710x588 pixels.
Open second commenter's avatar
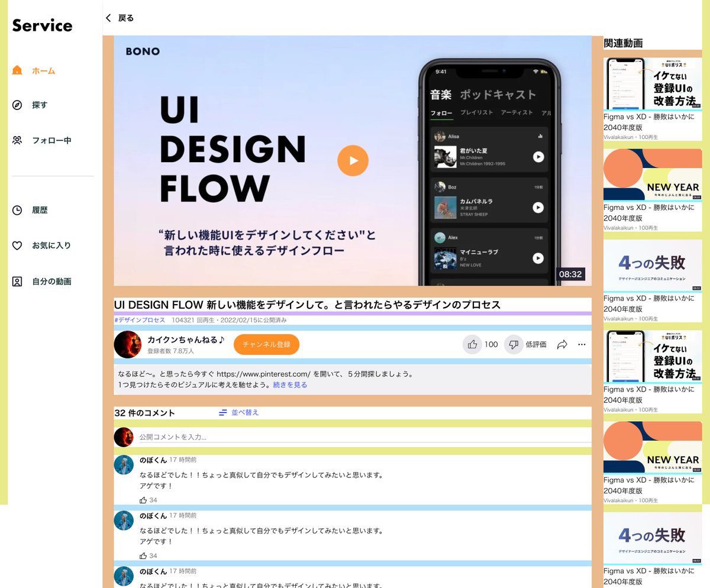tap(124, 520)
